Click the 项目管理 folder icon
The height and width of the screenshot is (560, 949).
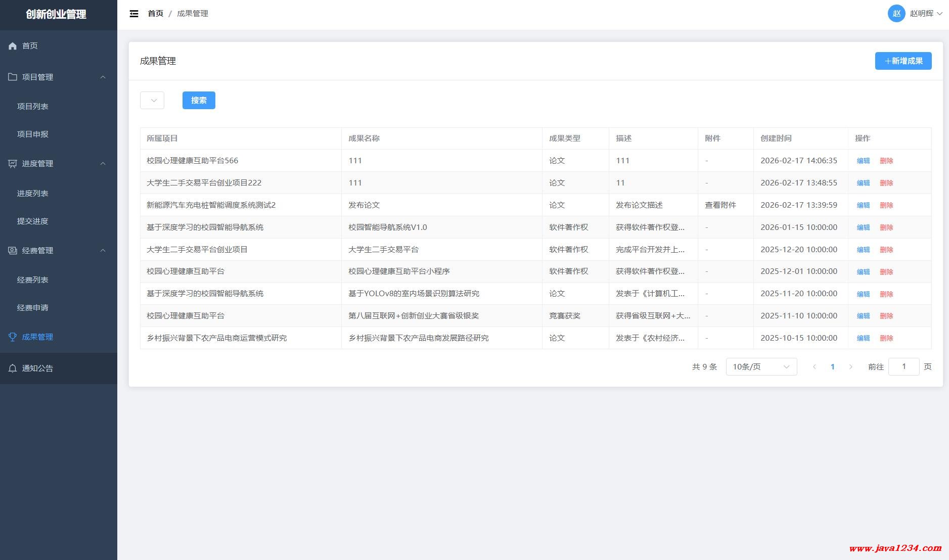13,77
